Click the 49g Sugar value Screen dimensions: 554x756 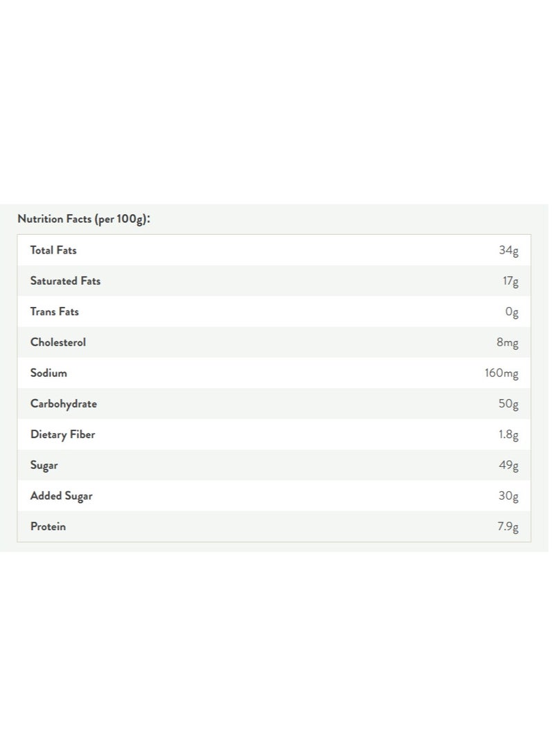(509, 466)
